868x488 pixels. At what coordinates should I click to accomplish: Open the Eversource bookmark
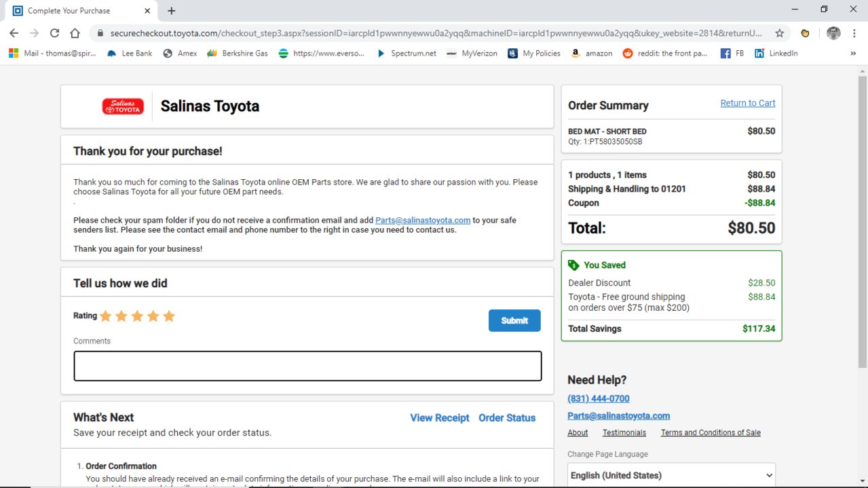coord(322,53)
